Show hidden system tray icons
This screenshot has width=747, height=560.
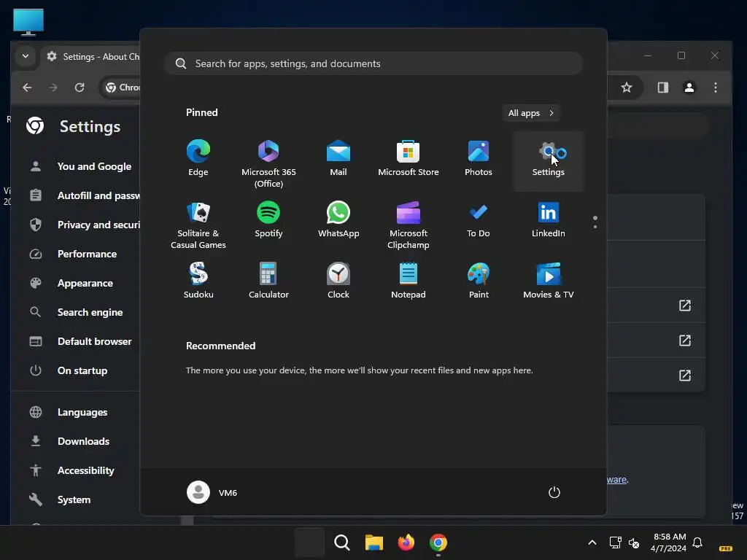pyautogui.click(x=592, y=542)
